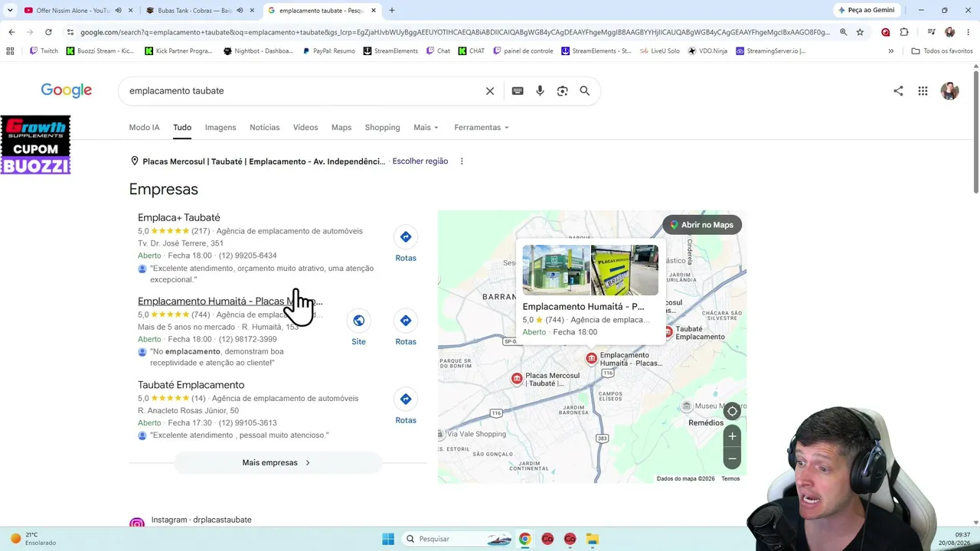Mute the Offer Nissim Alone YouTube tab

[x=118, y=11]
